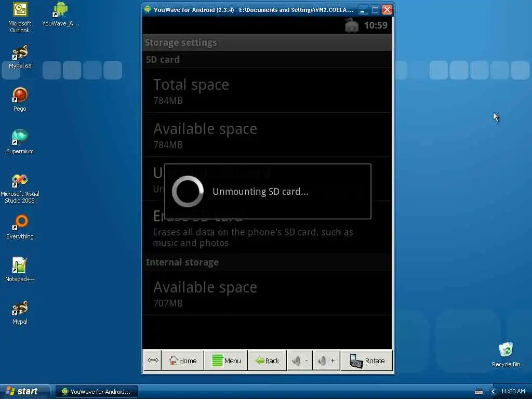Click the Unmounting SD card... message
532x399 pixels.
(261, 191)
